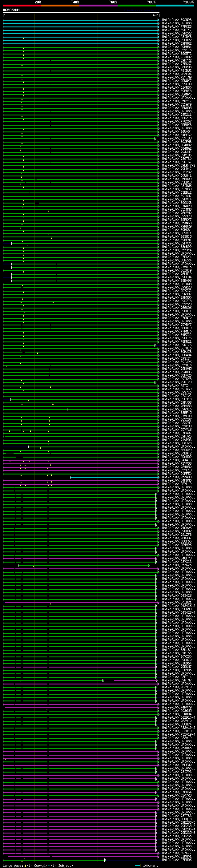197x868 pixels.
Task: Click the UniRef100_B6U2I5 hit
Action: 177,118
